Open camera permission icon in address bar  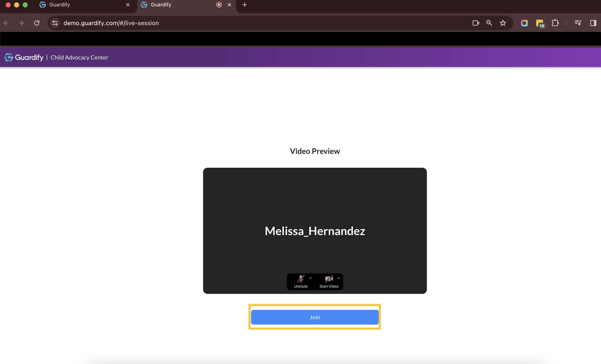[x=476, y=23]
